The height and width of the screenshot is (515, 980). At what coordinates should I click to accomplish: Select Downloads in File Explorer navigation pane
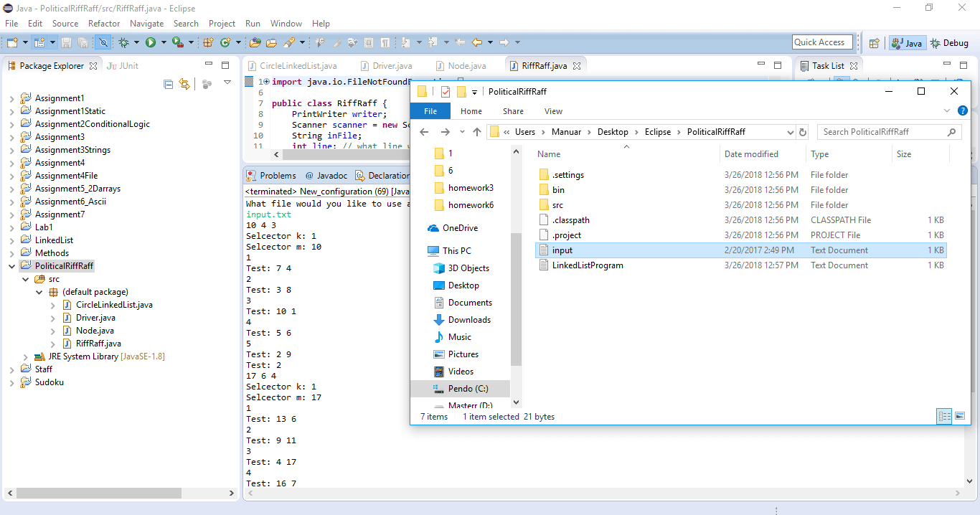(x=469, y=320)
